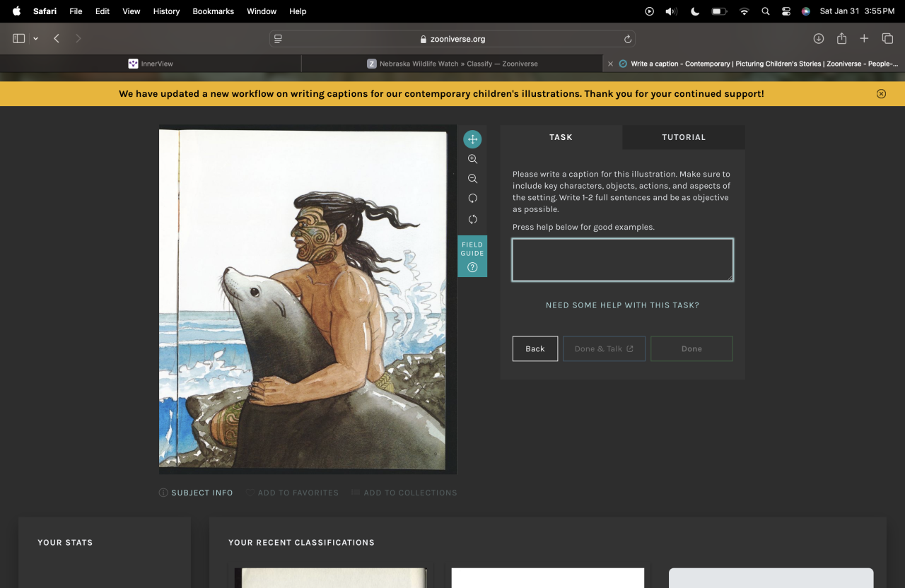This screenshot has width=905, height=588.
Task: Click the zooniverse.org address bar
Action: (452, 39)
